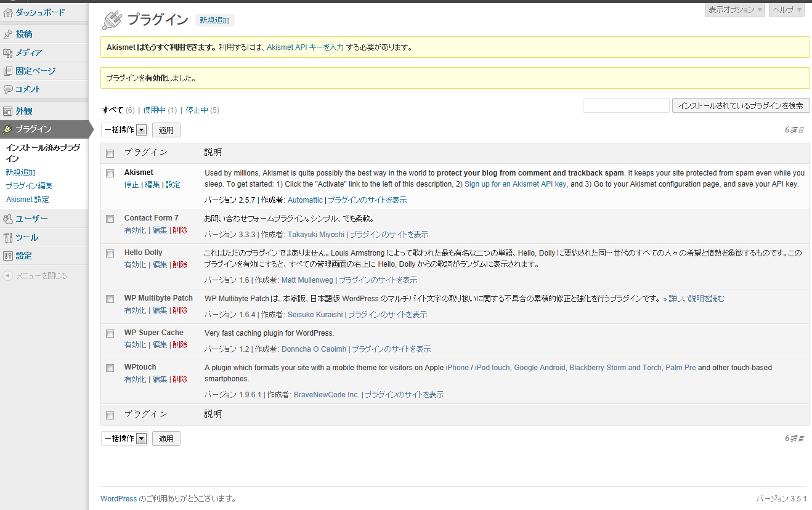Click インストールされているプラグインを検索 button

point(741,105)
